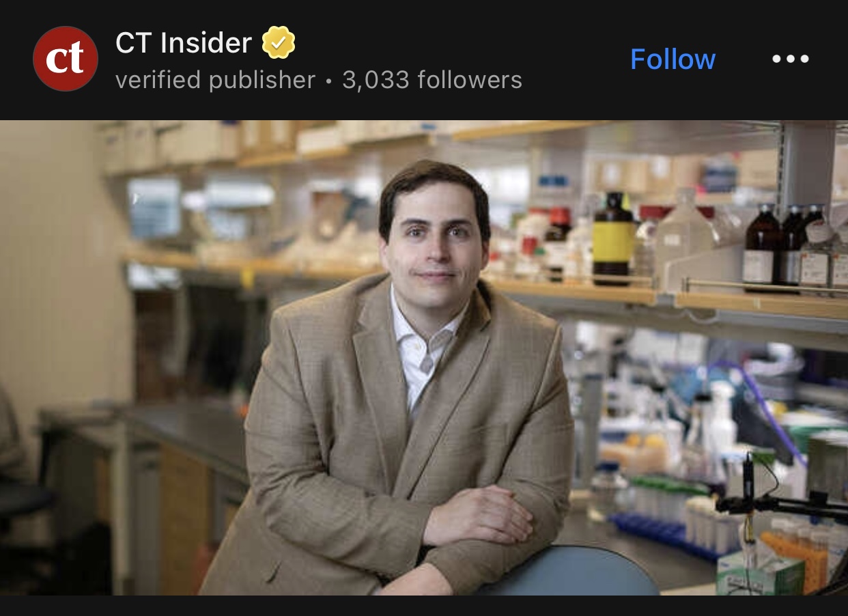Open the article photo of man in lab
Image resolution: width=848 pixels, height=616 pixels.
[x=424, y=358]
